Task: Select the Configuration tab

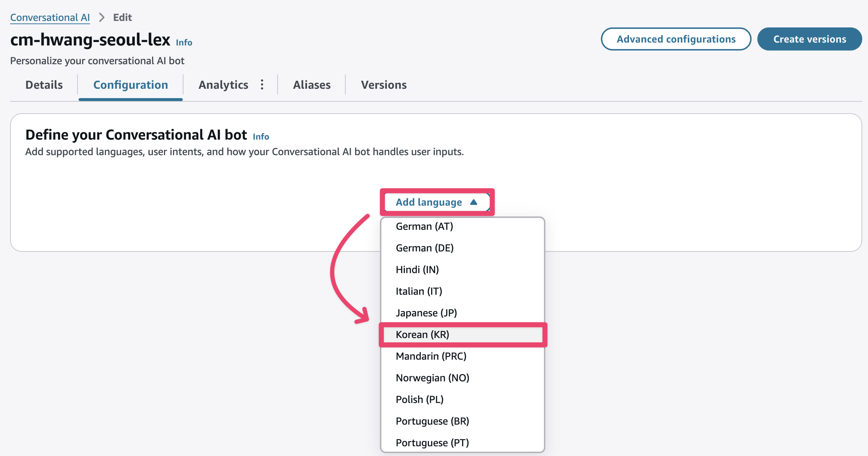Action: pyautogui.click(x=130, y=85)
